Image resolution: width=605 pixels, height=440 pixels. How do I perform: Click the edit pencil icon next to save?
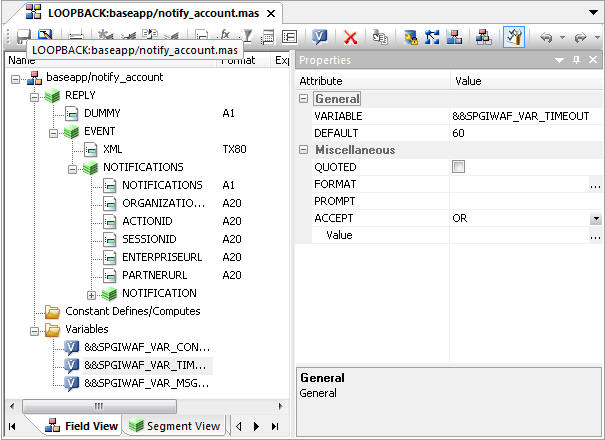coord(45,35)
